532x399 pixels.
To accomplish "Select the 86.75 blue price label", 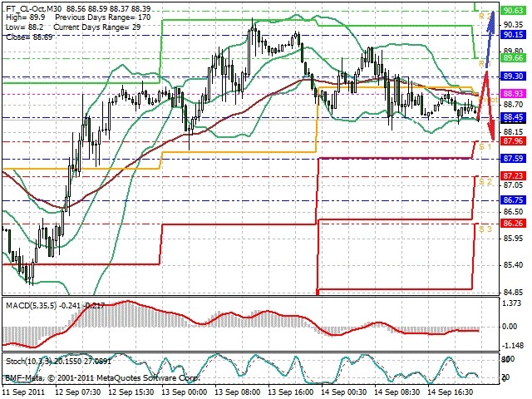I will pos(513,200).
